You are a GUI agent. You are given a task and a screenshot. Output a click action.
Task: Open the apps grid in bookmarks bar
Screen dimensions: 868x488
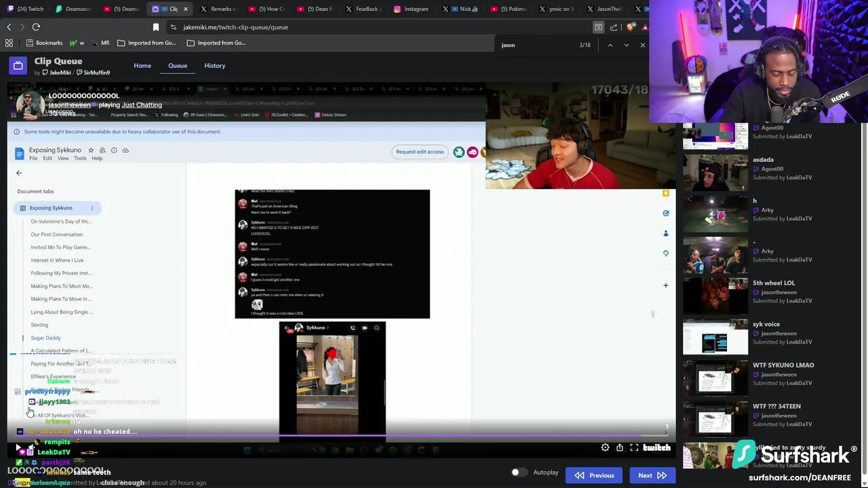click(x=9, y=43)
